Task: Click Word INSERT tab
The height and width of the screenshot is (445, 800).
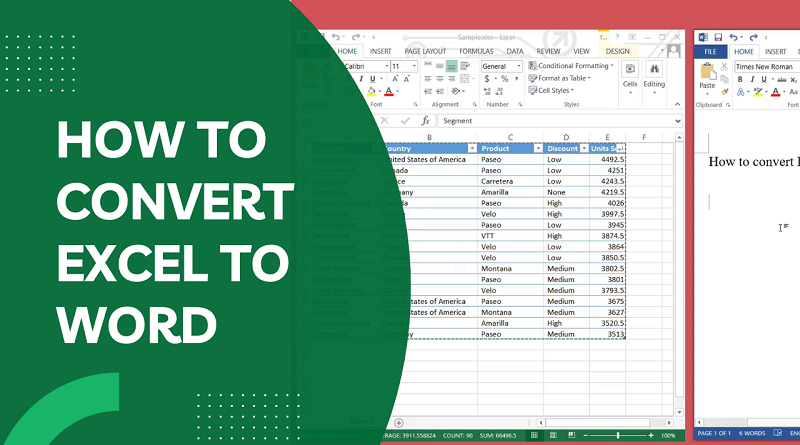Action: (775, 52)
